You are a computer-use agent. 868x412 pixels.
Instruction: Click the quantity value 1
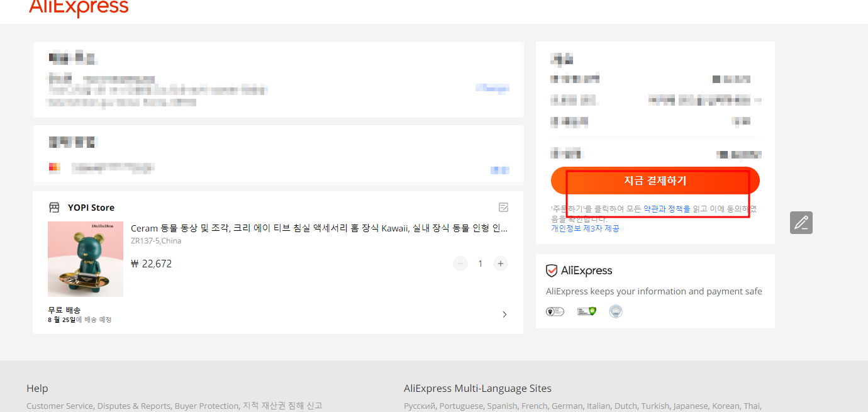481,264
